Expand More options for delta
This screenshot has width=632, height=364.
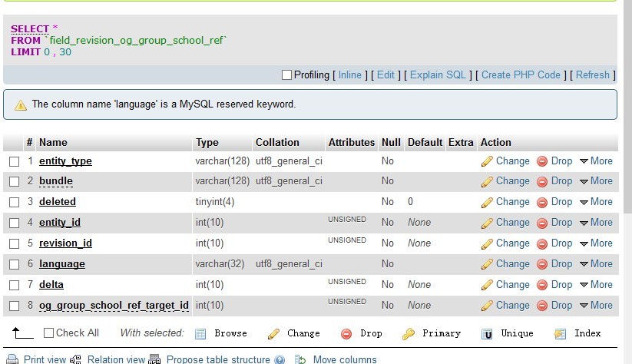click(x=596, y=285)
